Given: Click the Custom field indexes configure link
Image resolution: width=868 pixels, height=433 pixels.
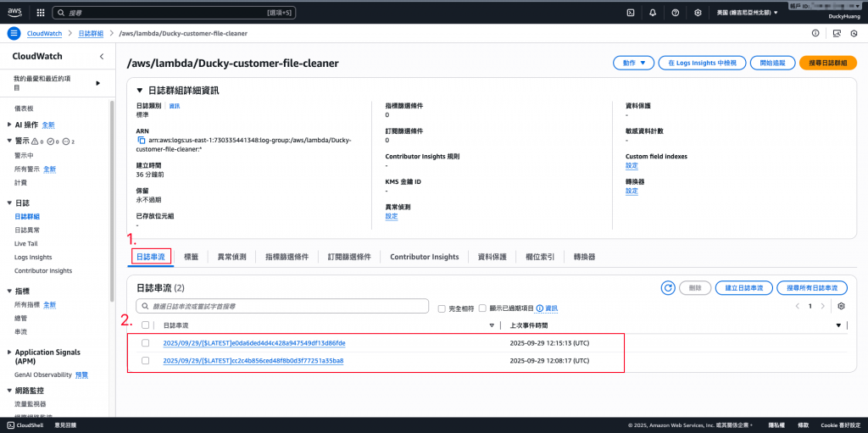Looking at the screenshot, I should pyautogui.click(x=632, y=165).
